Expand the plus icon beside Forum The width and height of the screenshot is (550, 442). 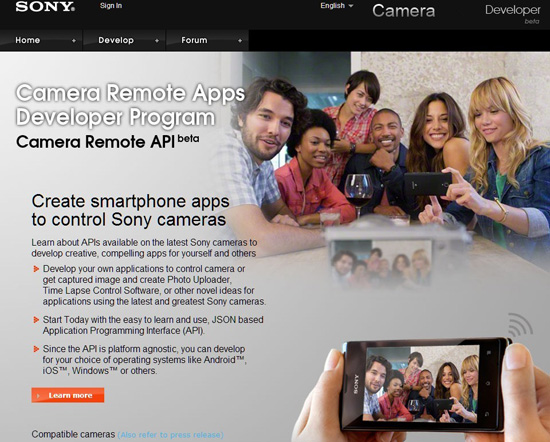240,41
